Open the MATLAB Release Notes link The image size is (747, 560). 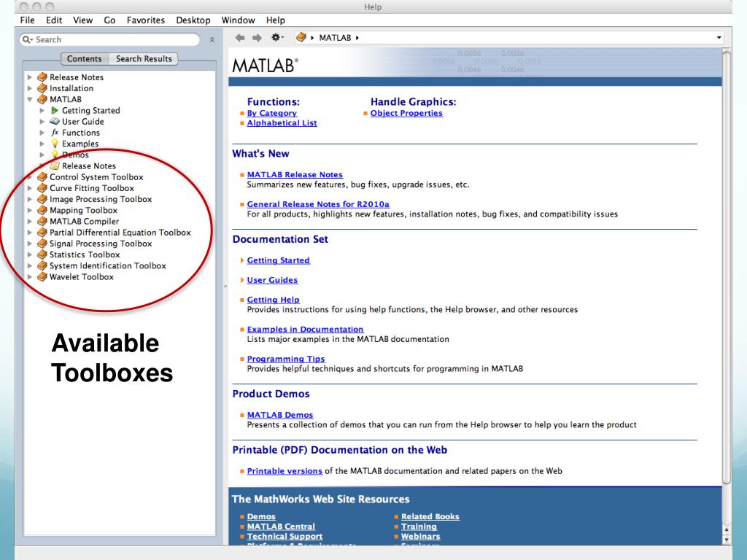pos(295,175)
